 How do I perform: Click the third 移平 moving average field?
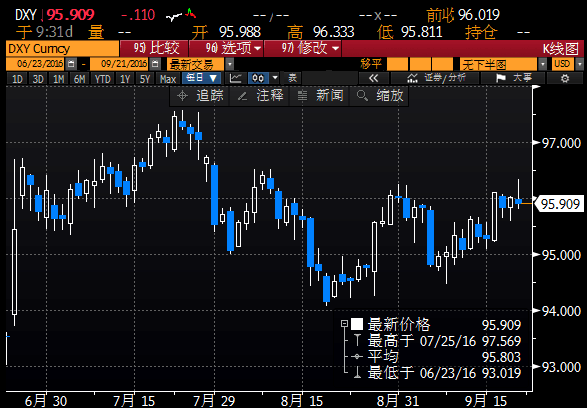[442, 64]
